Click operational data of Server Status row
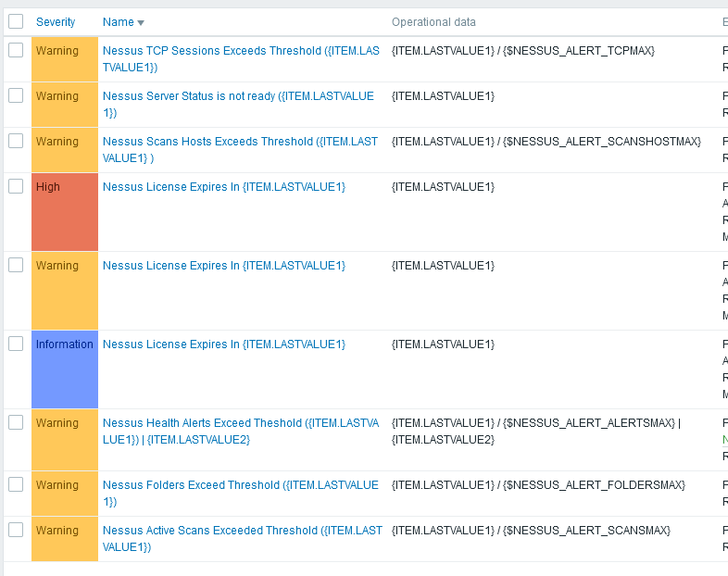The width and height of the screenshot is (728, 576). click(443, 96)
